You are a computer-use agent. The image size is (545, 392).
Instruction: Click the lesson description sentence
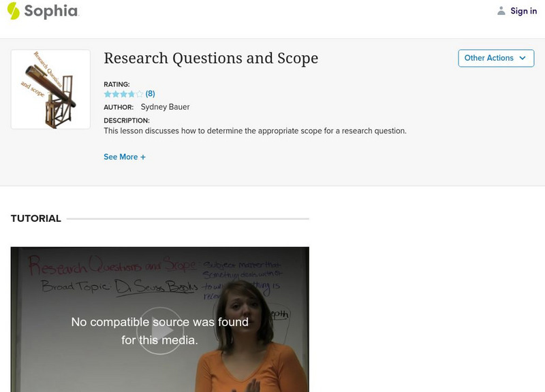click(x=255, y=131)
